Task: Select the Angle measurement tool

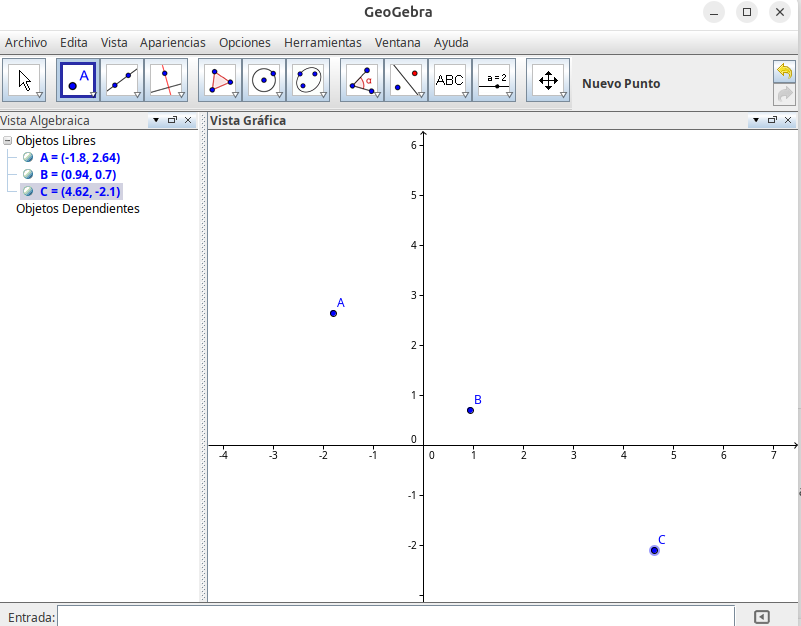Action: [x=361, y=79]
